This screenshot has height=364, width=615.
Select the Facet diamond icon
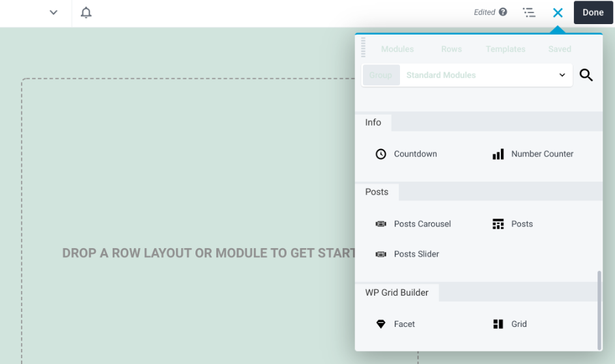[x=381, y=324]
